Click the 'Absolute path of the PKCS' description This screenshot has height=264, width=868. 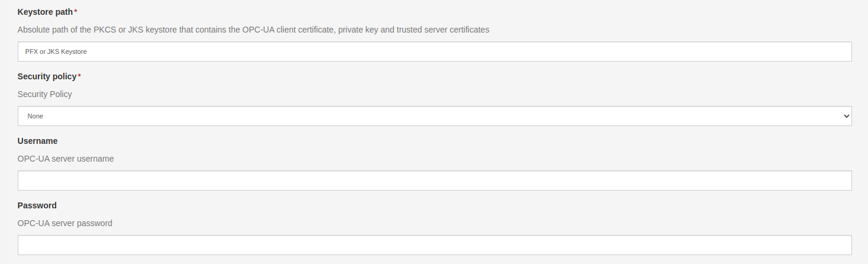point(253,29)
